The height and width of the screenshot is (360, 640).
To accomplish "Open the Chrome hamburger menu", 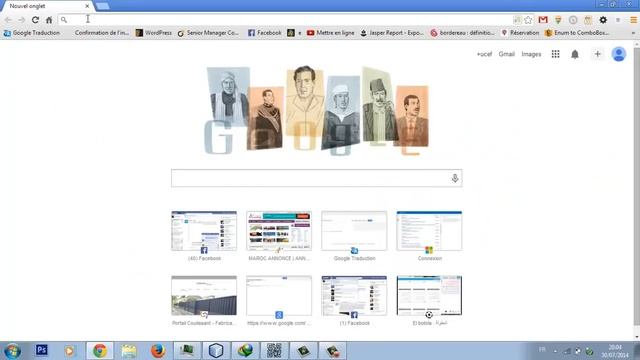I will [633, 20].
